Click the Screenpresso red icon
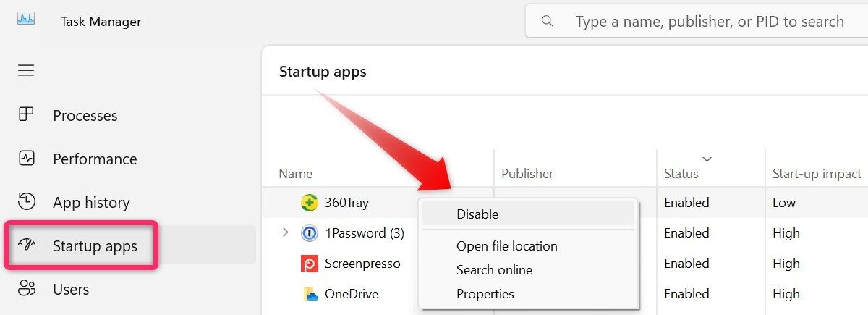This screenshot has height=315, width=868. (309, 264)
